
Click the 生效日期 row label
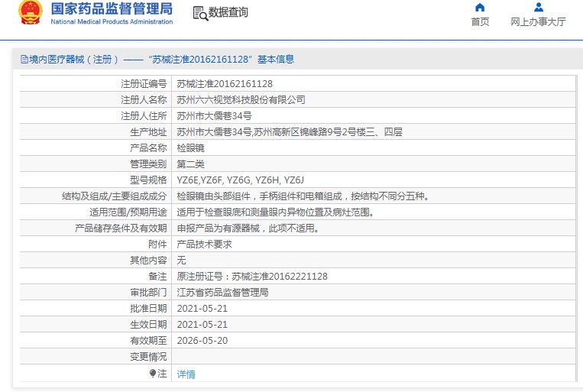click(148, 324)
